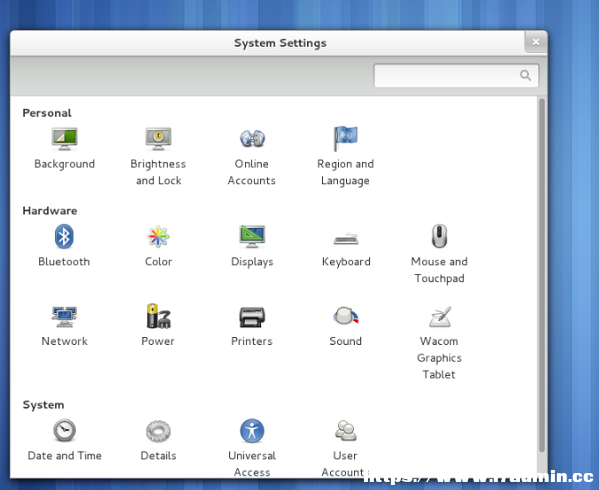
Task: Open the Power battery icon
Action: pos(158,316)
